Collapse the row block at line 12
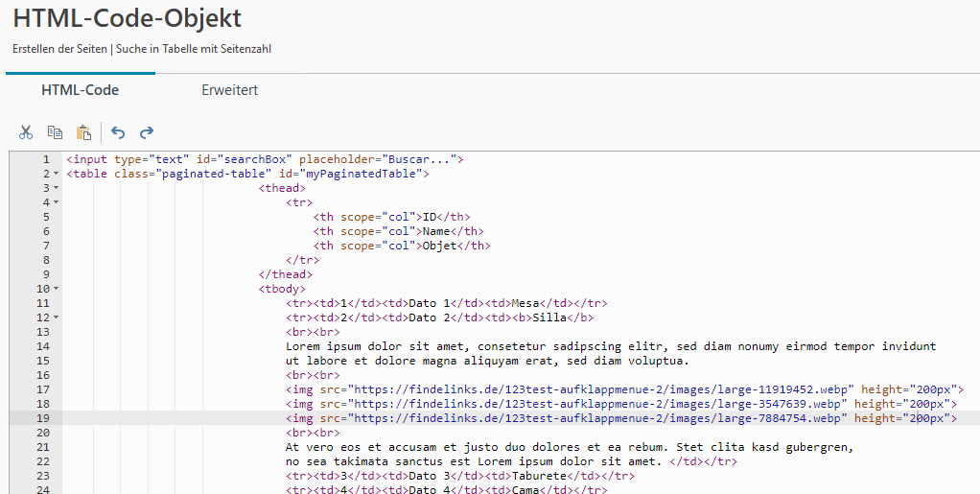Viewport: 980px width, 494px height. [x=57, y=318]
